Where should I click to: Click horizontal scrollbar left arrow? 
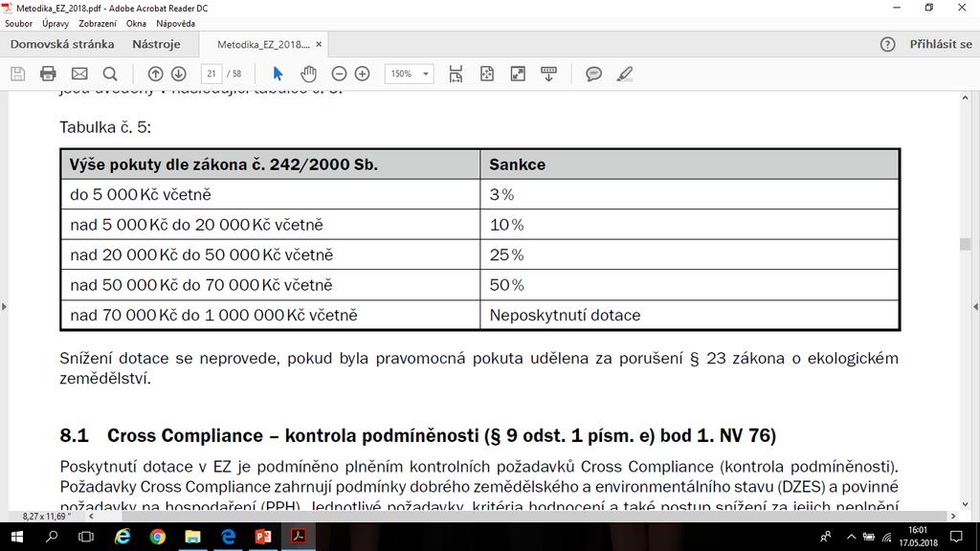click(x=91, y=516)
